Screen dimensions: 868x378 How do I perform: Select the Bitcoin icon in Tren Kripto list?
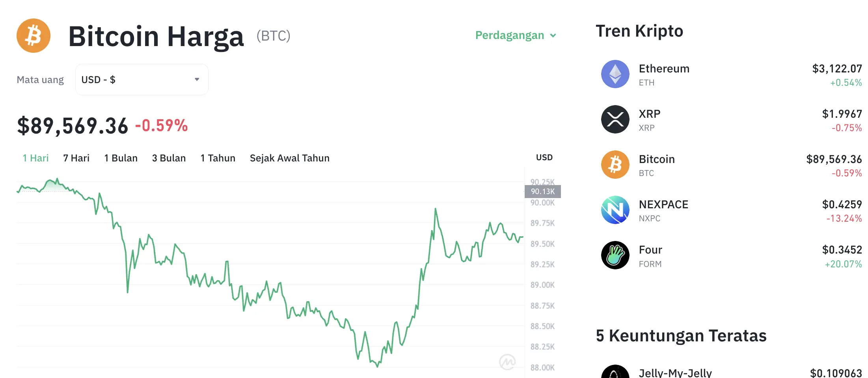615,165
